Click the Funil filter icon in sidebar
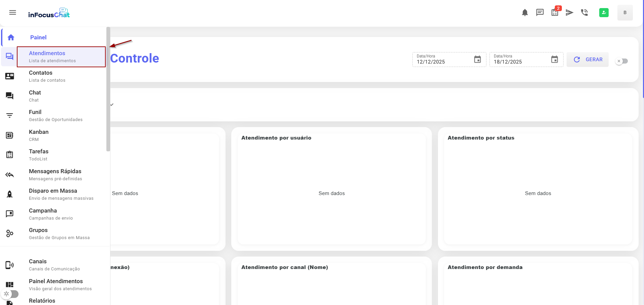This screenshot has height=305, width=644. click(x=10, y=116)
